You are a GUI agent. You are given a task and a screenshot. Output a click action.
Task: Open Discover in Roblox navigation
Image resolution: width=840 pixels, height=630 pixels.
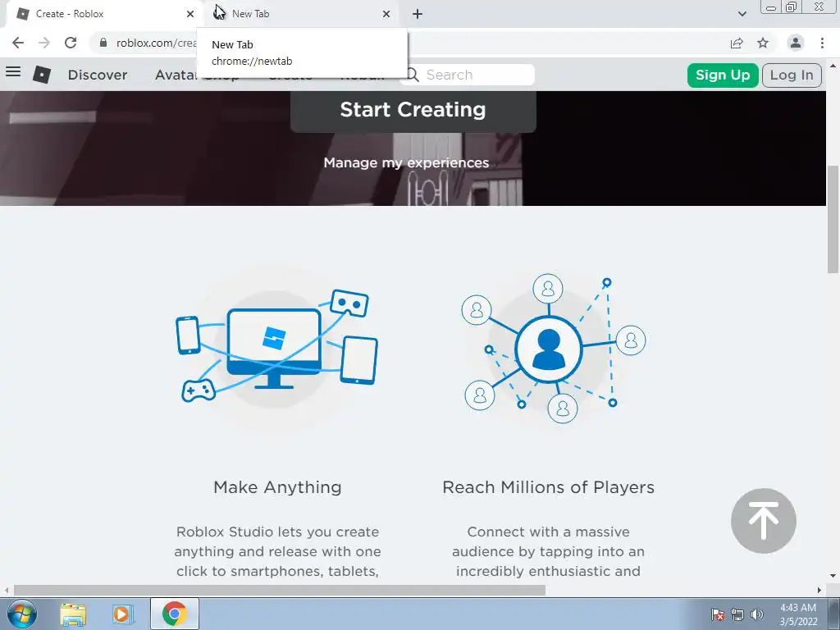coord(98,75)
